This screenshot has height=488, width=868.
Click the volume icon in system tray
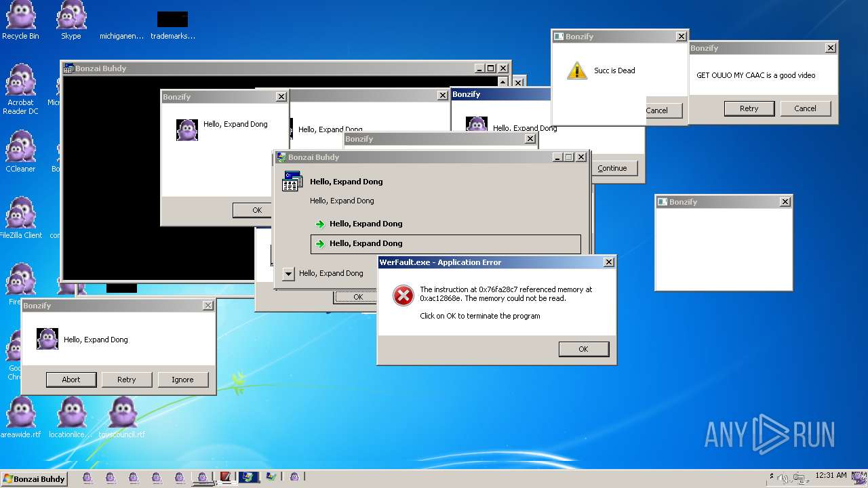[783, 479]
